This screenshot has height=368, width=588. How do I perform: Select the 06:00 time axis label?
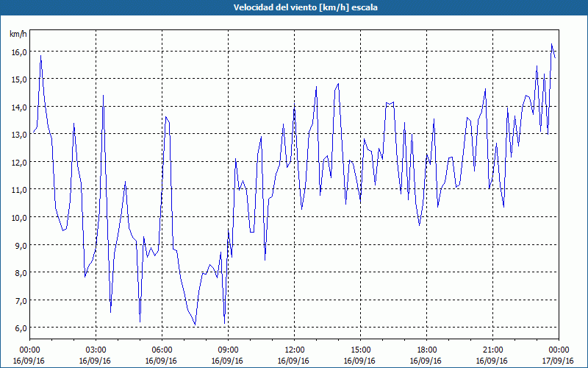[x=162, y=350]
